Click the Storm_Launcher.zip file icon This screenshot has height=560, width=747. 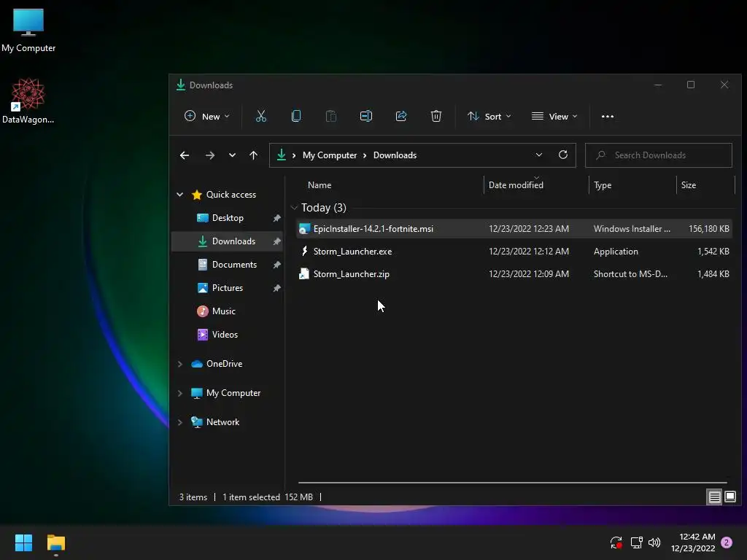pos(304,274)
